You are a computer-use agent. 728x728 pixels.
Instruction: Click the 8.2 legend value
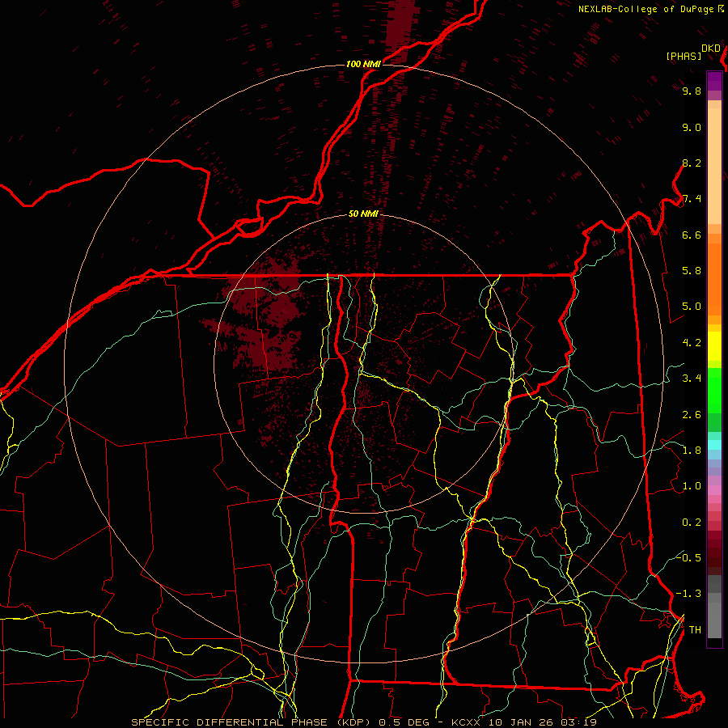[x=692, y=163]
